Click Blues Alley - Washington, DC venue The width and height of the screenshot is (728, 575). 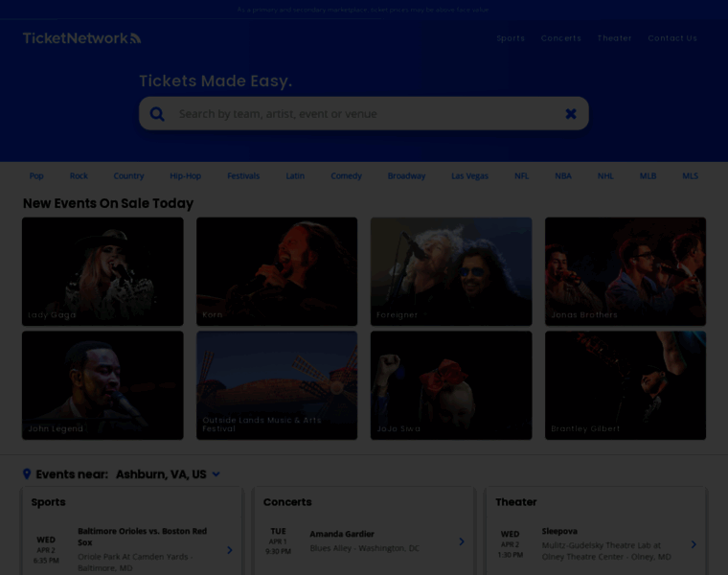364,548
